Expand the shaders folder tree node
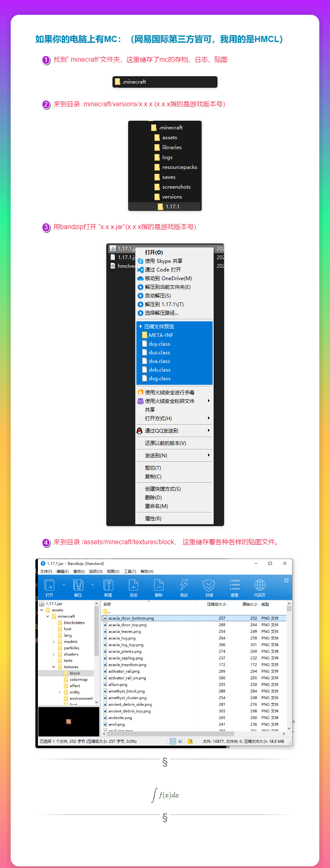330x868 pixels. [x=54, y=654]
